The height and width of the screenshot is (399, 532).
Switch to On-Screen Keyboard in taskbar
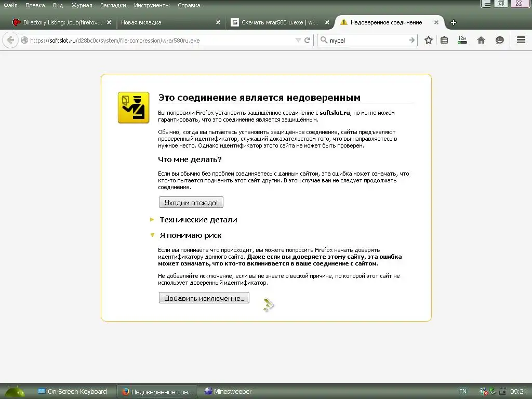point(72,392)
